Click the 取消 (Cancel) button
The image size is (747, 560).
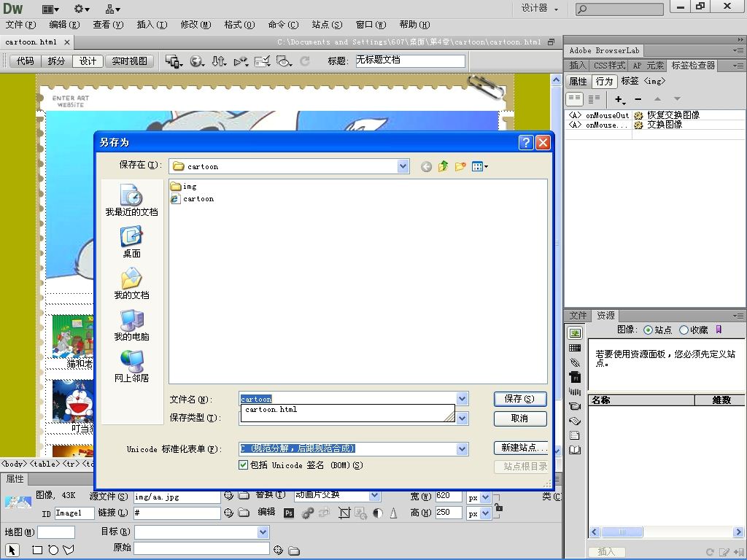[519, 419]
